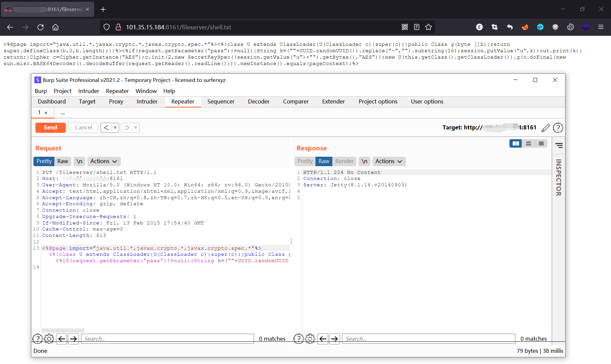
Task: Open the Help menu
Action: pos(169,91)
